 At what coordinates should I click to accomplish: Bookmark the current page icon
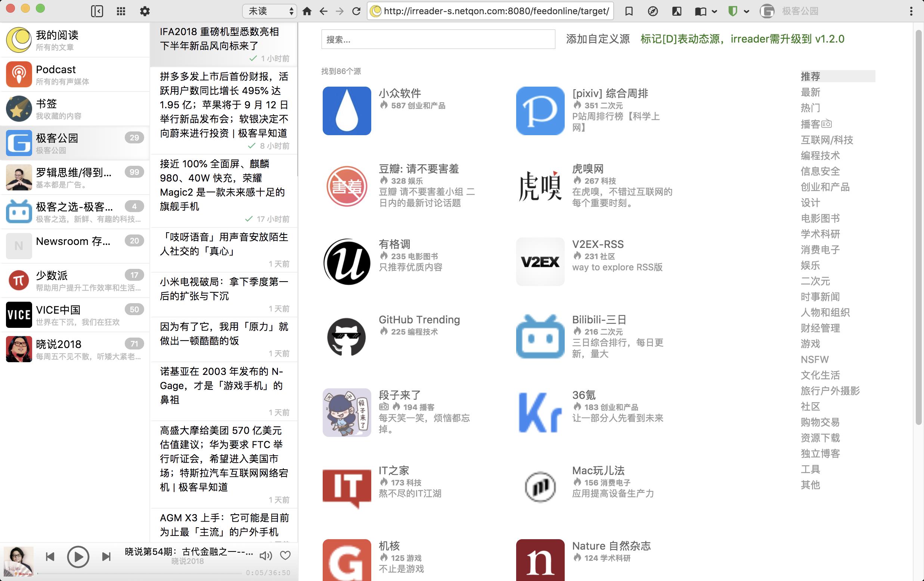629,11
